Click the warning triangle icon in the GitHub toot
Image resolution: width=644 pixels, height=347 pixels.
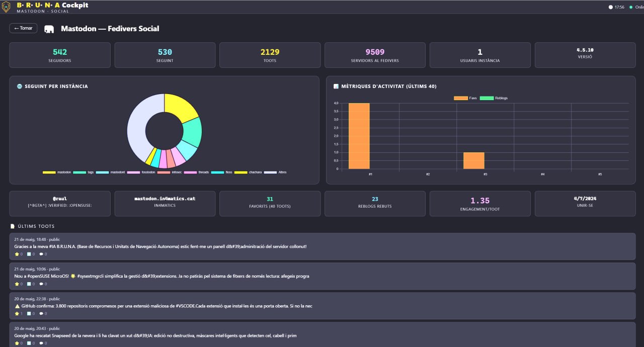[x=17, y=306]
